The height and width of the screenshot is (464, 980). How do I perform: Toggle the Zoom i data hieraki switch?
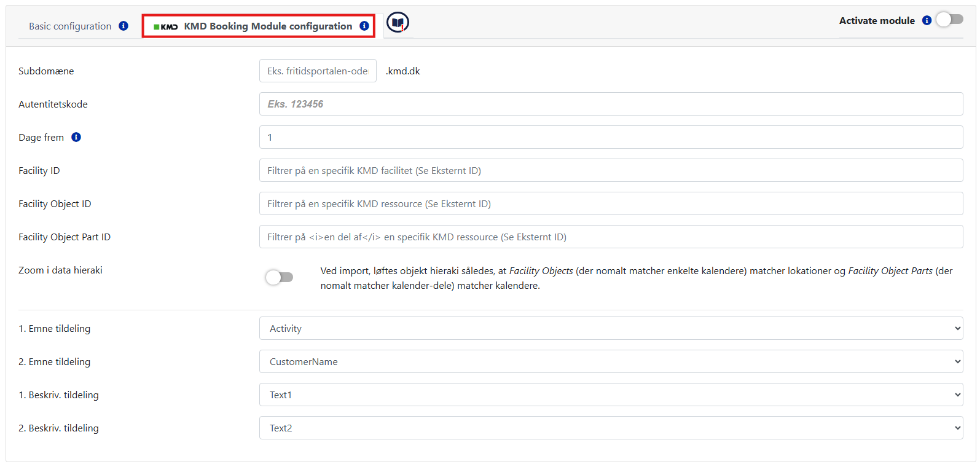(x=280, y=277)
